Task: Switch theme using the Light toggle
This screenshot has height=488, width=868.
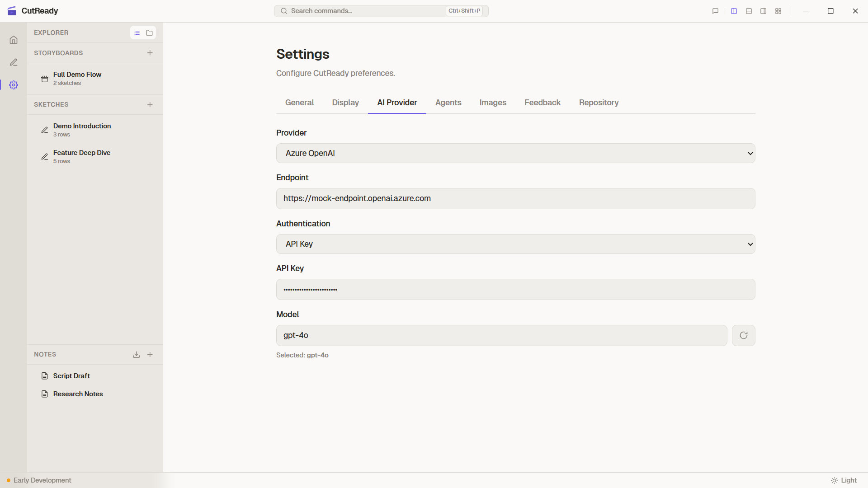Action: [x=845, y=480]
